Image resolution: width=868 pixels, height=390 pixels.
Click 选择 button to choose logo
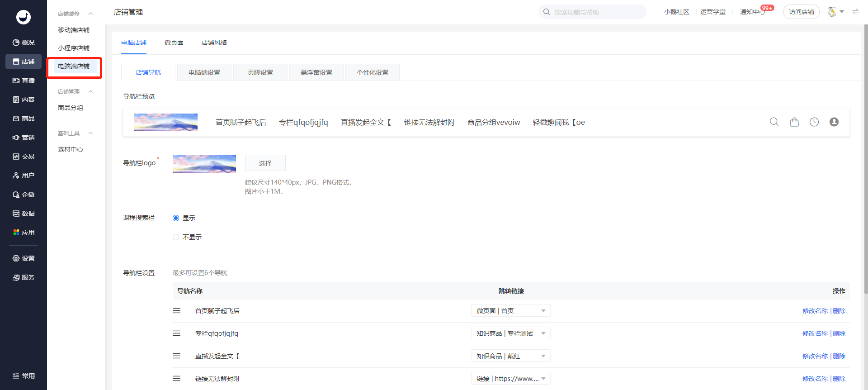coord(265,163)
